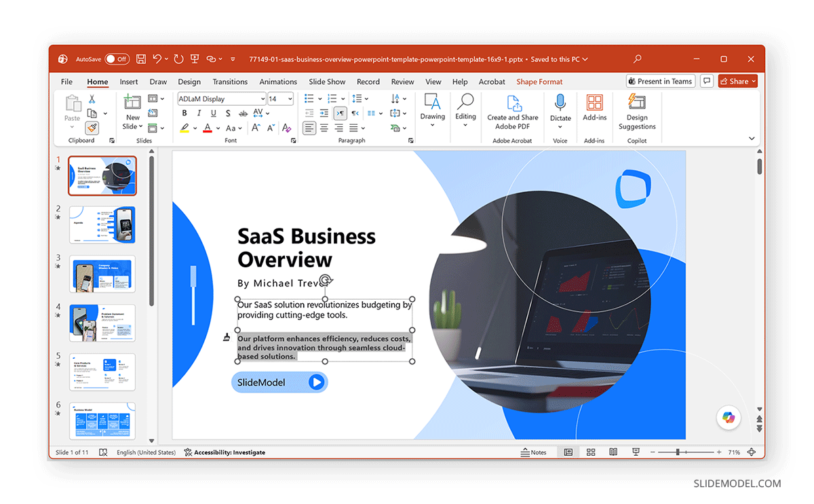The height and width of the screenshot is (504, 814).
Task: Open the Shape Format tab
Action: click(x=539, y=81)
